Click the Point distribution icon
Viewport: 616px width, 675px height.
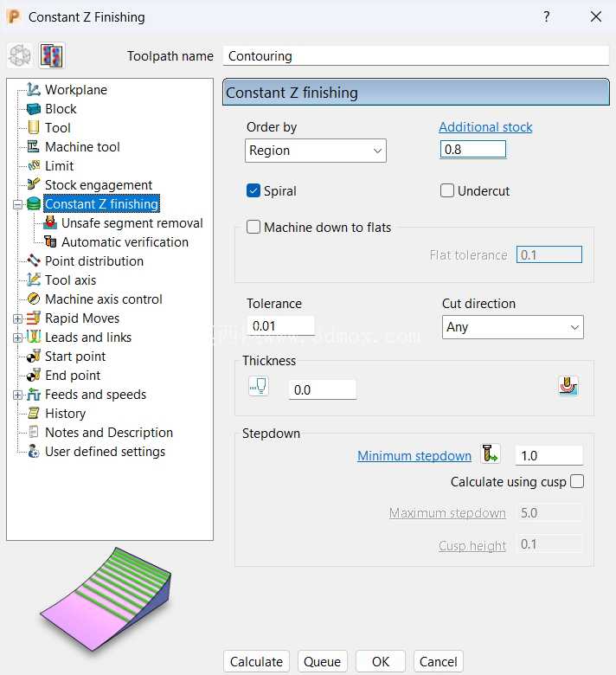click(34, 260)
